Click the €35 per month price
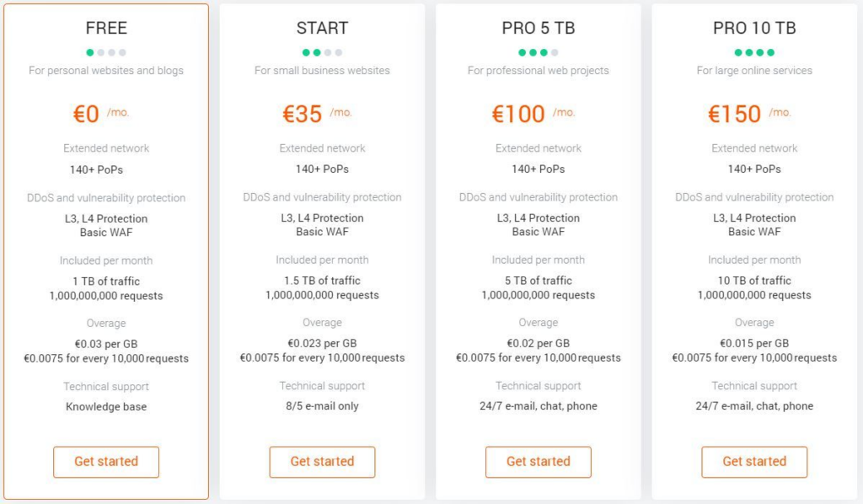Image resolution: width=863 pixels, height=504 pixels. pos(303,114)
